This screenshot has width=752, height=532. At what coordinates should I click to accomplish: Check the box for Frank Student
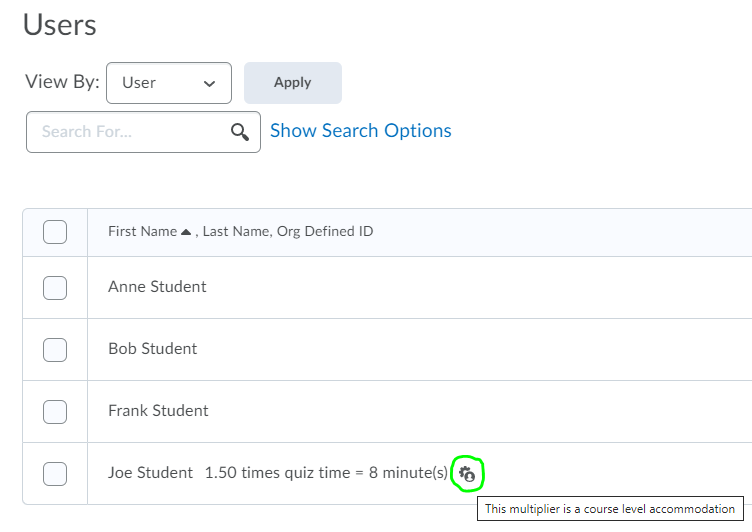[x=55, y=412]
